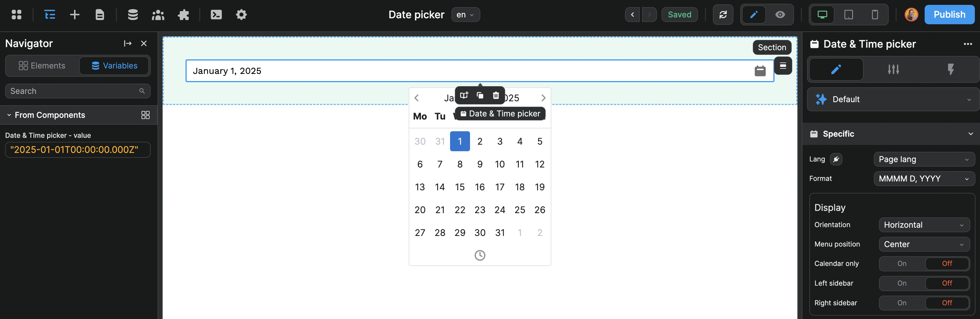Open the collaborators people icon
Viewport: 980px width, 319px height.
click(158, 15)
